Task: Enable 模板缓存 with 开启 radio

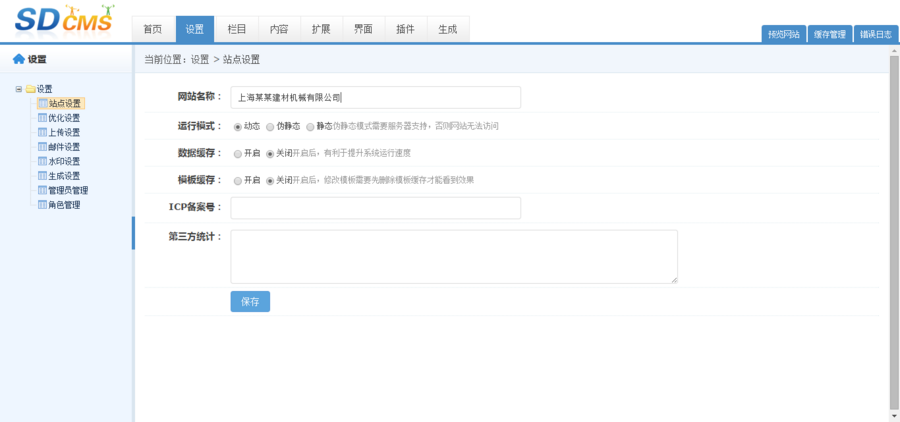Action: [238, 181]
